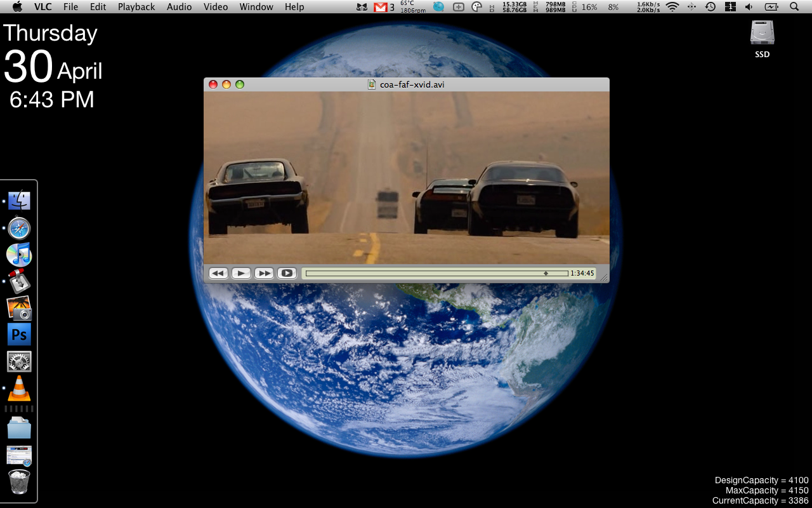The height and width of the screenshot is (508, 812).
Task: Click the rounded plus icon in menu bar
Action: [459, 7]
